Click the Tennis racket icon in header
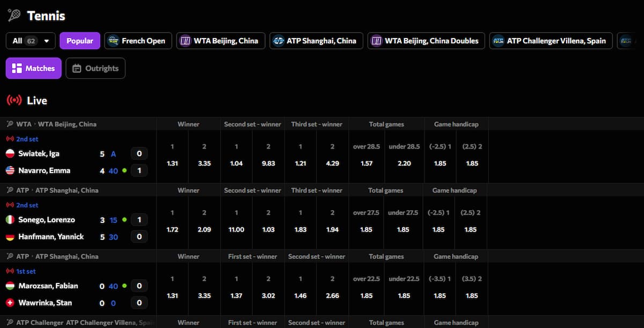 (14, 15)
